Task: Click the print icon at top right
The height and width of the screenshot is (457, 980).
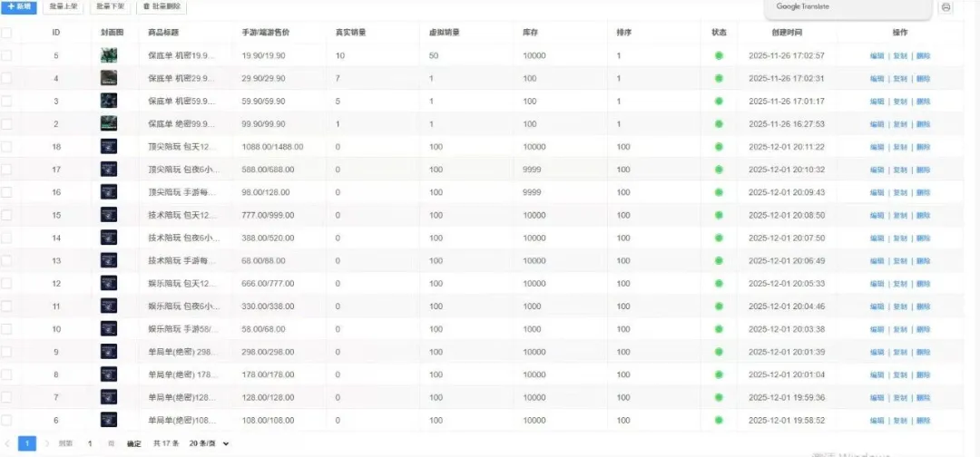Action: point(946,7)
